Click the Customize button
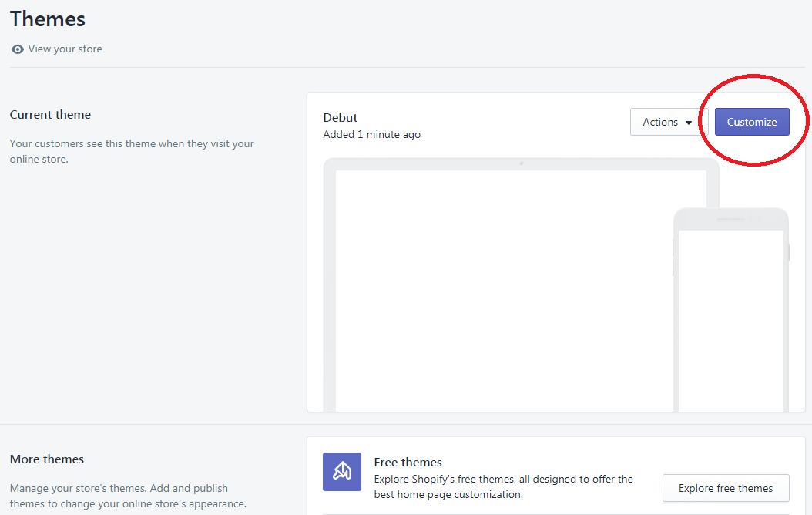Image resolution: width=812 pixels, height=515 pixels. click(752, 122)
